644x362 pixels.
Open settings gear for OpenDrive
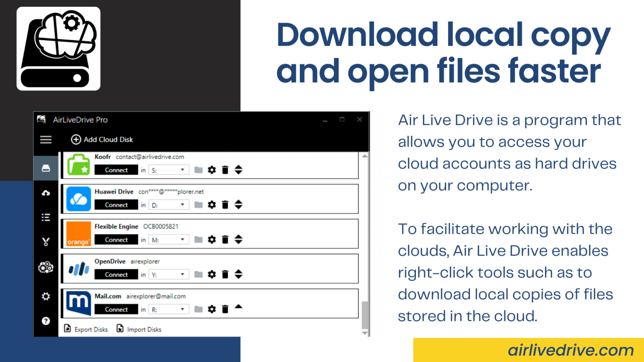pos(212,274)
